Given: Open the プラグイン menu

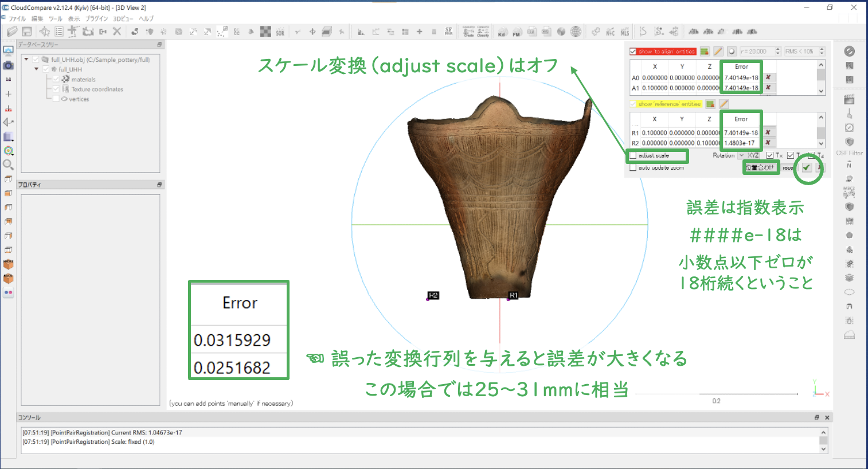Looking at the screenshot, I should [96, 18].
